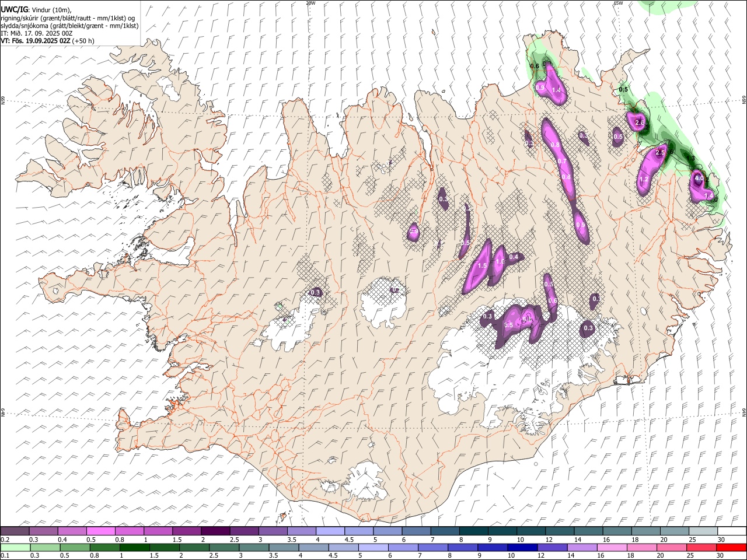Screen dimensions: 747x560
Task: Click lower legend swatch between 0.5 and 0.8
Action: pos(75,547)
